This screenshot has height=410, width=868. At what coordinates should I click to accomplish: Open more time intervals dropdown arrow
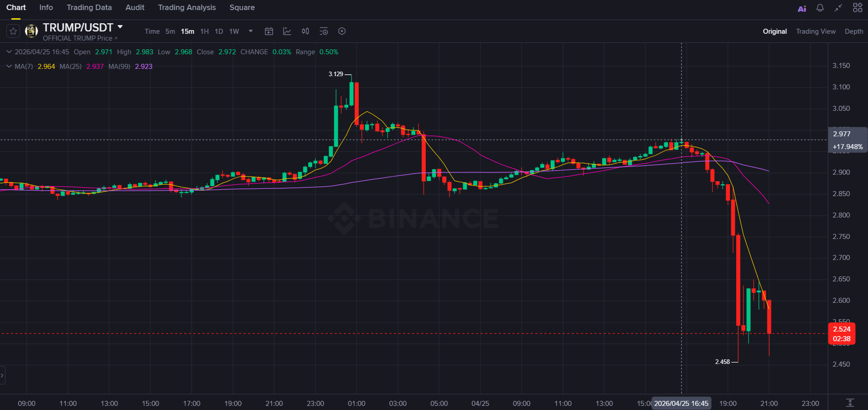pos(250,31)
